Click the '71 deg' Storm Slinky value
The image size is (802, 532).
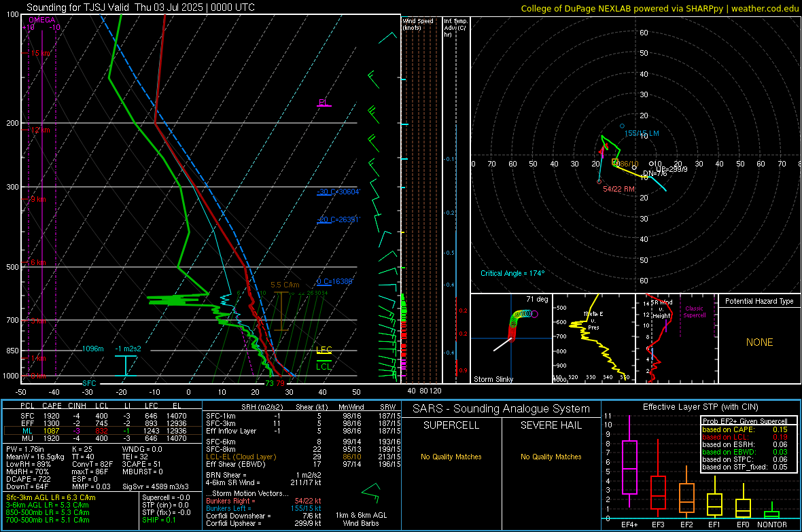coord(537,299)
